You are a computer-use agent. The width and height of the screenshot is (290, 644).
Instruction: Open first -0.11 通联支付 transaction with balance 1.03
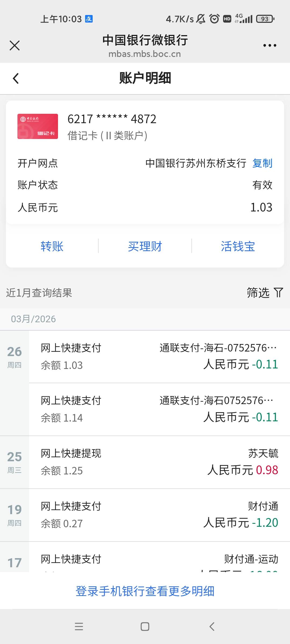tap(159, 356)
